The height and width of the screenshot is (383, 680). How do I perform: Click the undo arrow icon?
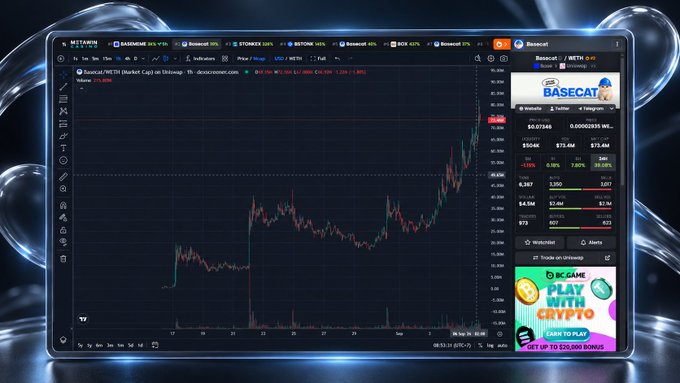(337, 59)
